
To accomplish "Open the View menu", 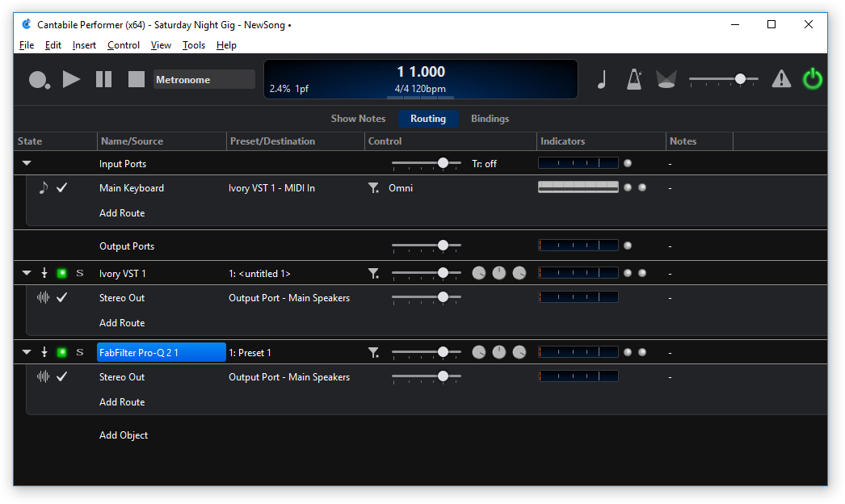I will (x=161, y=45).
